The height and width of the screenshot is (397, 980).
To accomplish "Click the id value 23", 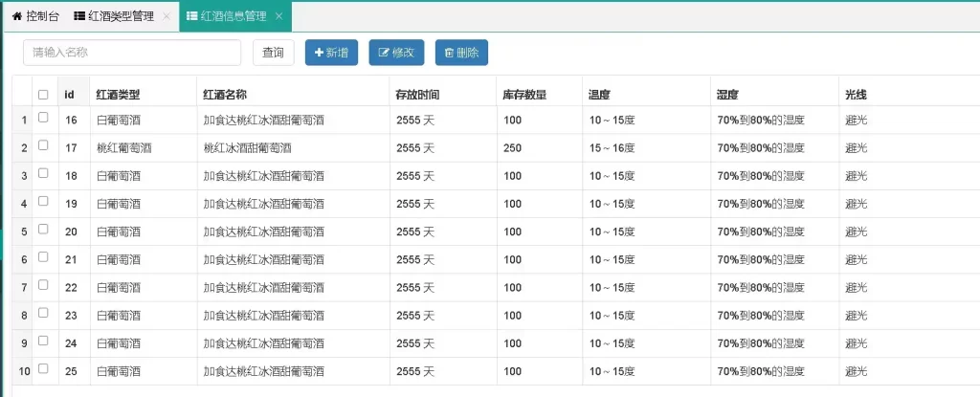I will tap(71, 316).
